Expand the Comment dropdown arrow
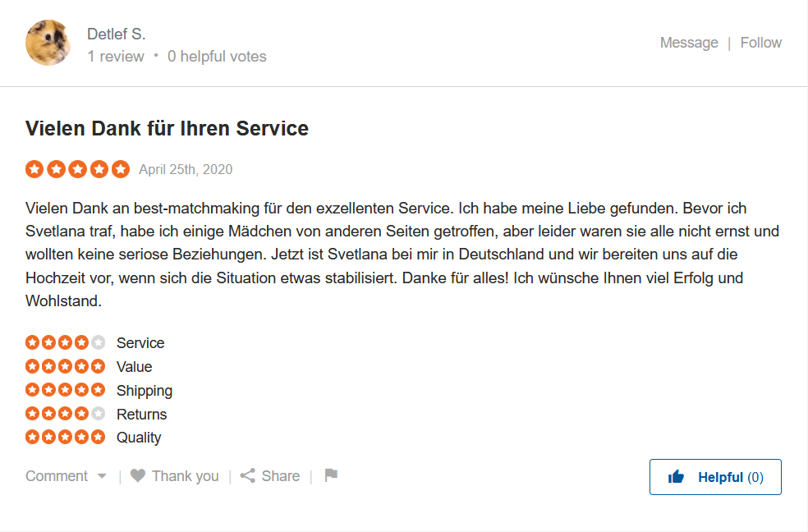 [102, 476]
